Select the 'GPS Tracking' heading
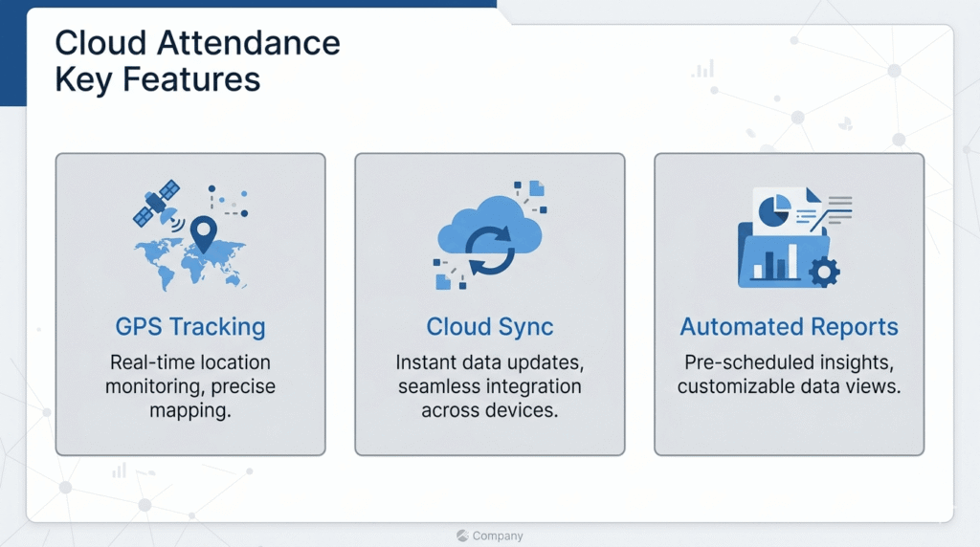Screen dimensions: 980x547 190,327
